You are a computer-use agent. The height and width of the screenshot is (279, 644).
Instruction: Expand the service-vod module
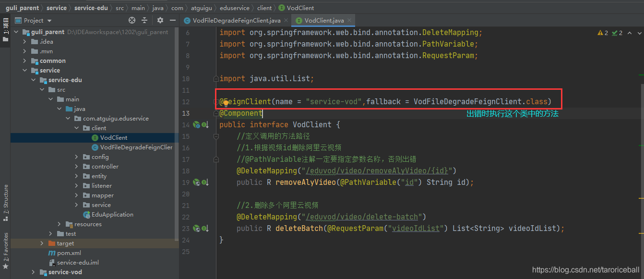(34, 272)
